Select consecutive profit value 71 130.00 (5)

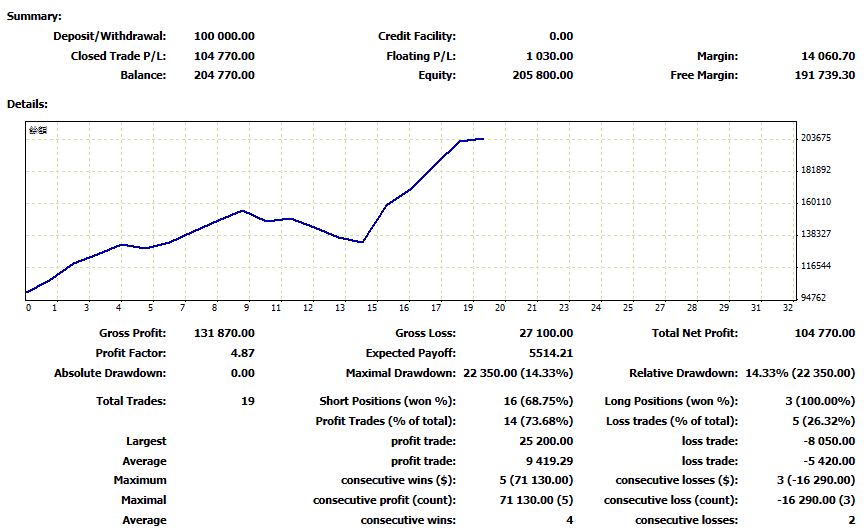(x=536, y=500)
